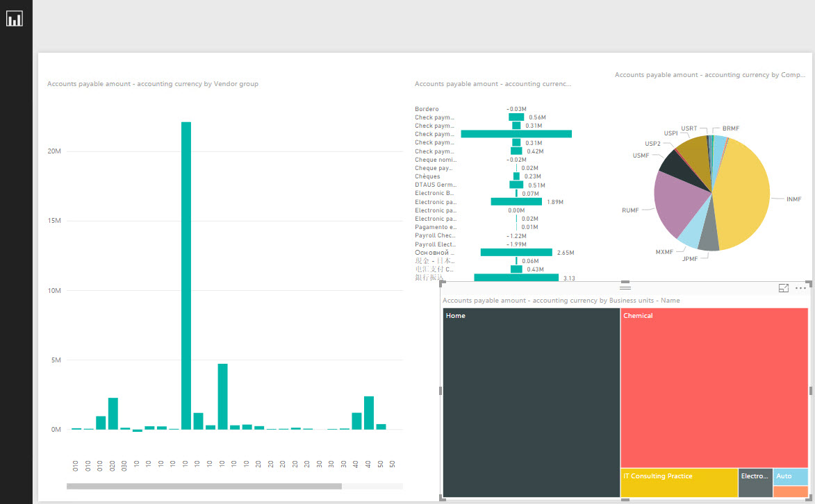Viewport: 815px width, 504px height.
Task: Click the 1.89M Electronic payment bar
Action: [x=516, y=202]
